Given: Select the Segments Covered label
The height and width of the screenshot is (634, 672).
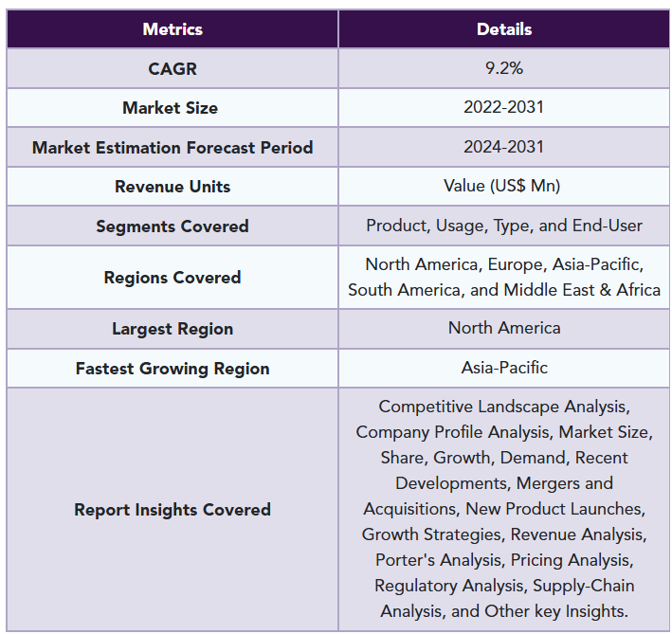Looking at the screenshot, I should [x=173, y=226].
